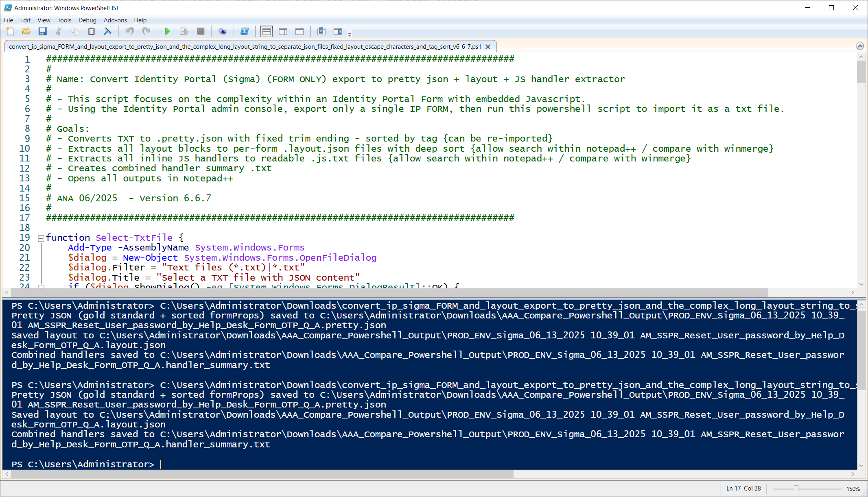Image resolution: width=868 pixels, height=497 pixels.
Task: Open the Add-ons menu
Action: coord(115,20)
